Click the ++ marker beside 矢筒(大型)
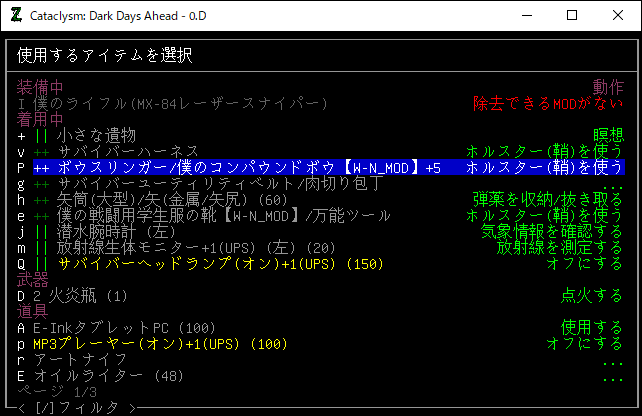Viewport: 642px width, 416px height. pyautogui.click(x=41, y=199)
